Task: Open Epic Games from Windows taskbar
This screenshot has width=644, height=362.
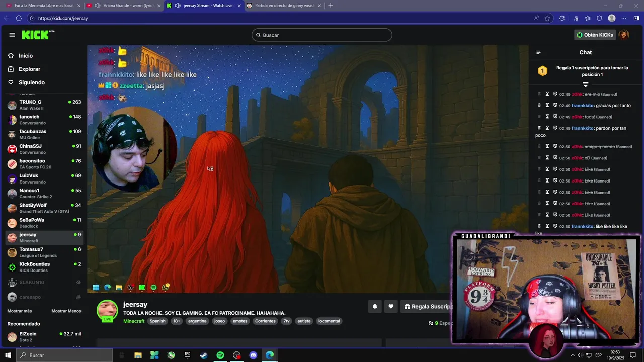Action: 188,355
